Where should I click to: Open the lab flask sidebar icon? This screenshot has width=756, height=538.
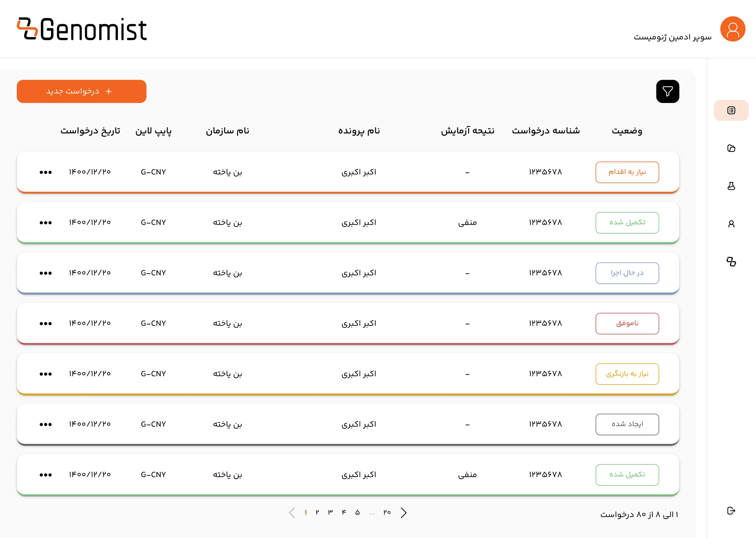[731, 186]
